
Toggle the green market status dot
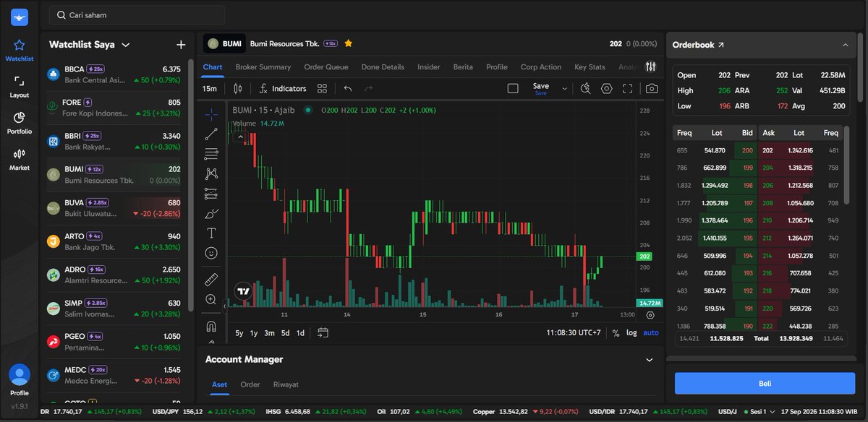308,110
